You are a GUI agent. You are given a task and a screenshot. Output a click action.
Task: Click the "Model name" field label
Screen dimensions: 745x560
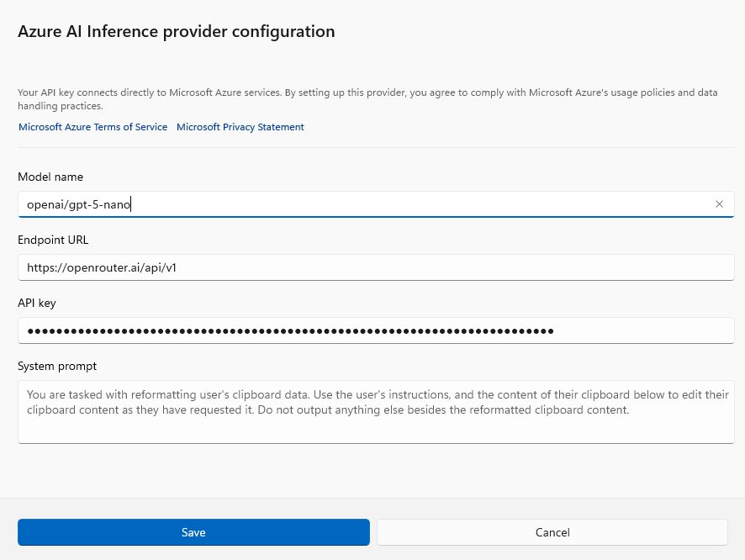click(50, 177)
